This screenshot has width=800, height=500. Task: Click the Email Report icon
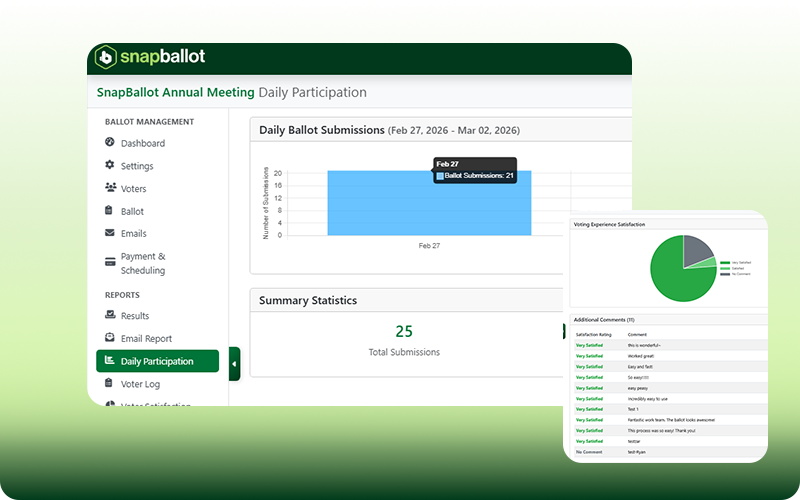(110, 337)
